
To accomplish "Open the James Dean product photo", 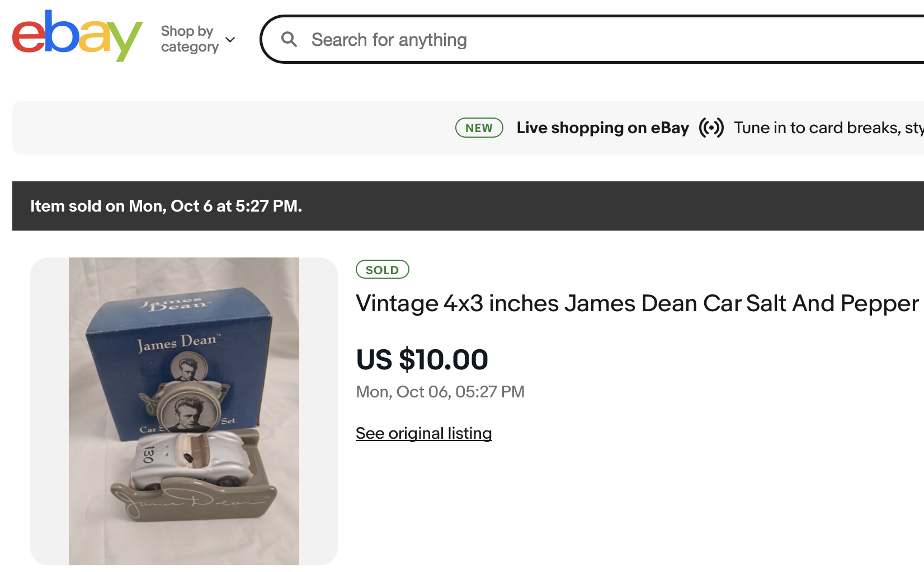I will (x=184, y=411).
